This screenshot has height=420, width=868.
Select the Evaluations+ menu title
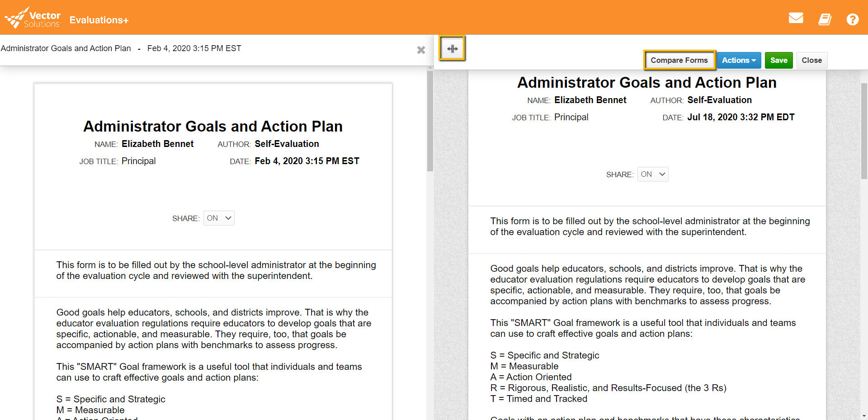tap(99, 19)
